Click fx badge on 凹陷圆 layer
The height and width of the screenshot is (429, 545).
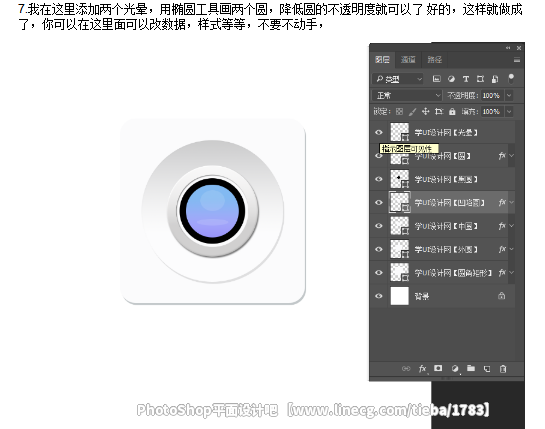(x=502, y=202)
